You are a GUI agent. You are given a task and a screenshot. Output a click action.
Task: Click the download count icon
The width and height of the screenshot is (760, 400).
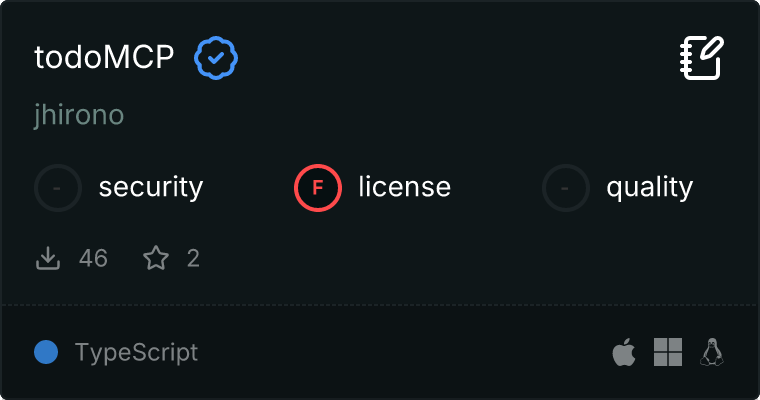(48, 259)
